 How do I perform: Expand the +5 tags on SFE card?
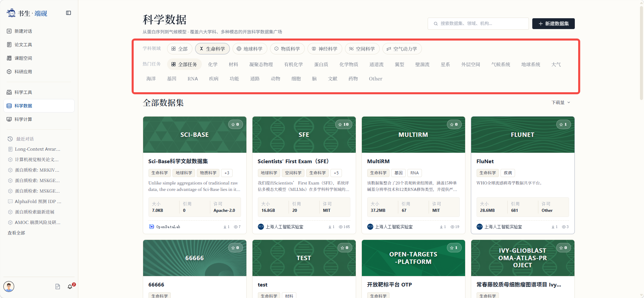click(x=336, y=173)
